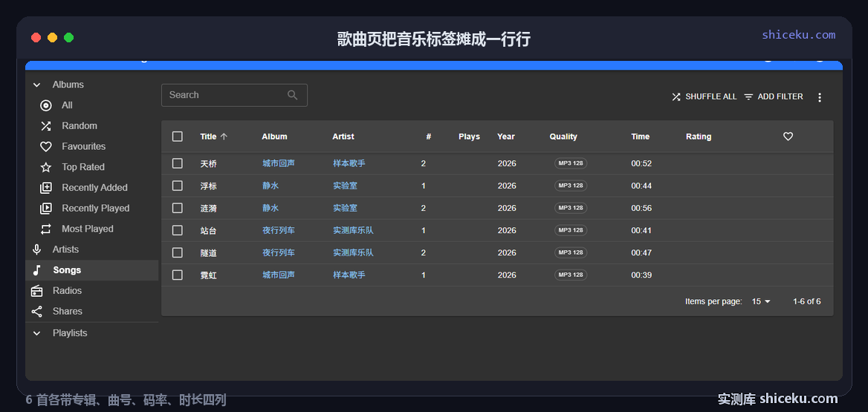Click song title 站台

(x=208, y=230)
